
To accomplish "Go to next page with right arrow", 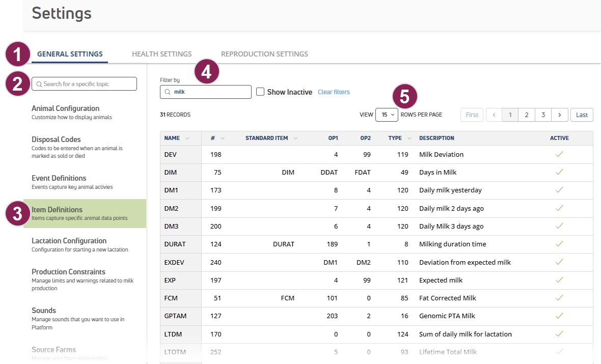I will pos(560,115).
